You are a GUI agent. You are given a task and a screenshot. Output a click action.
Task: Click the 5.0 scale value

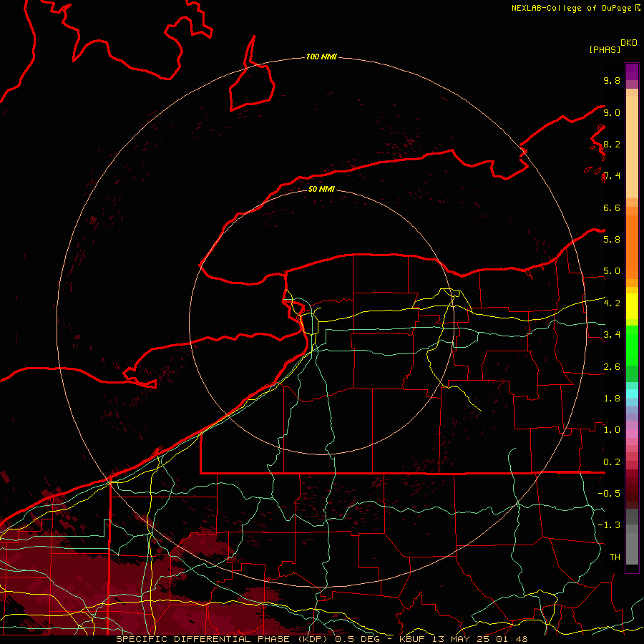coord(612,271)
